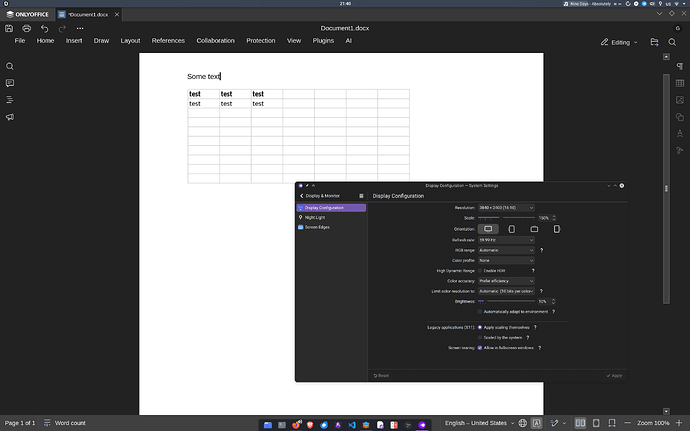Open the three-dot quick access menu
The width and height of the screenshot is (690, 431).
[x=80, y=28]
